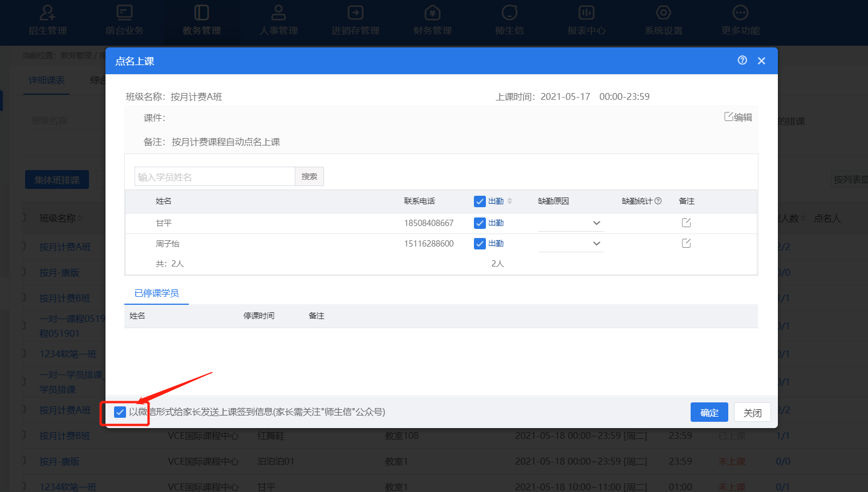Image resolution: width=868 pixels, height=492 pixels.
Task: Switch to the 已停课学员 tab
Action: coord(156,293)
